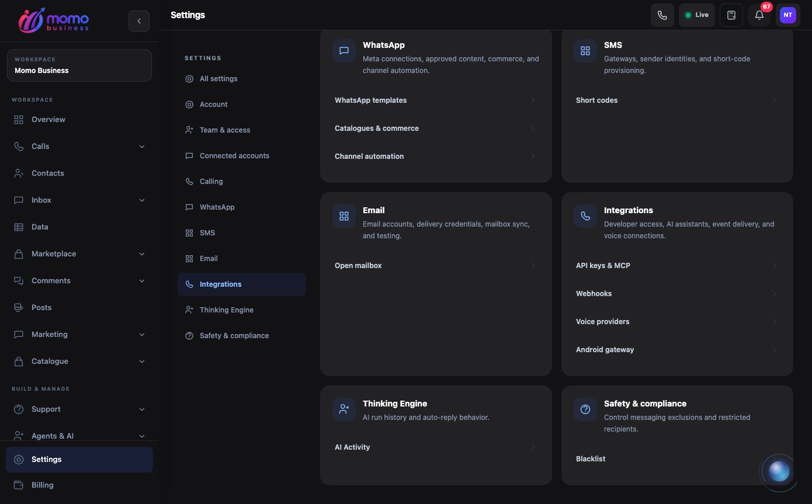Click the Overview grid icon in sidebar
The height and width of the screenshot is (504, 812).
click(x=19, y=120)
